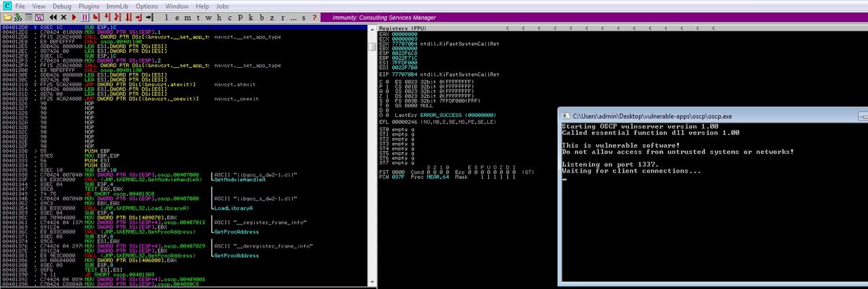Select the "__register_frame_info" ASCII comment
Viewport: 868px width, 289px height.
(260, 222)
